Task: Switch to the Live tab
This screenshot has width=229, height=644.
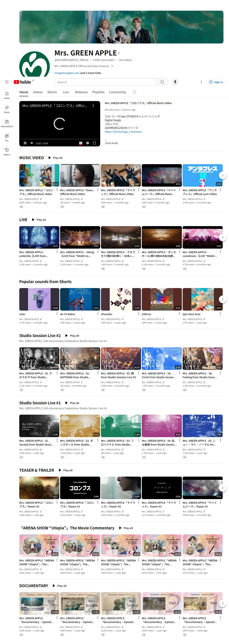Action: pyautogui.click(x=66, y=92)
